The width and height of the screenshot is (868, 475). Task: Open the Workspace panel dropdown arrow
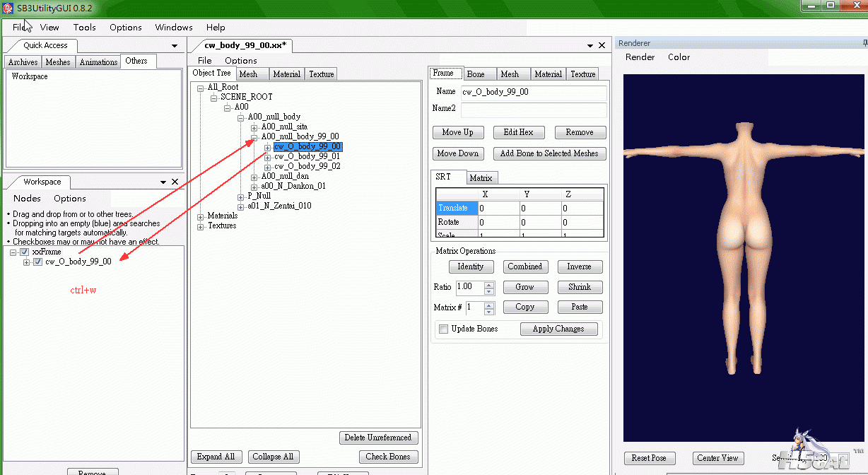coord(163,182)
